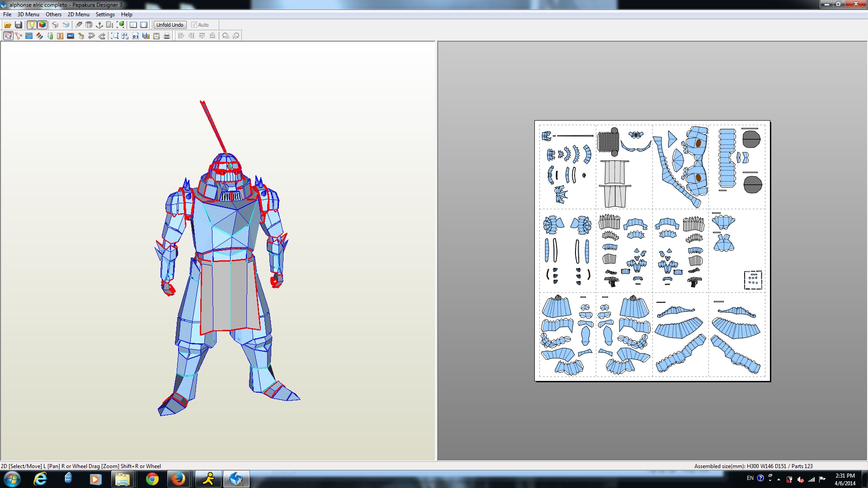
Task: Click the fit-view green cube icon
Action: [120, 25]
